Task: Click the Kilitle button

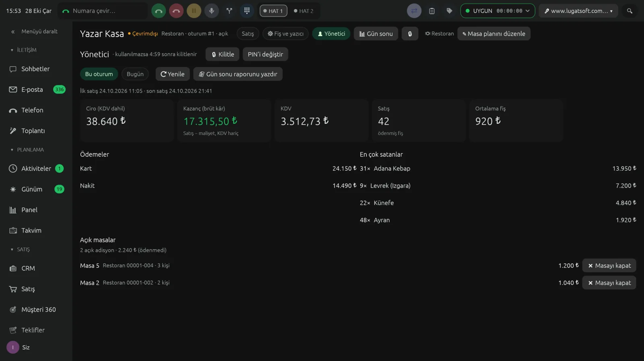Action: coord(223,54)
